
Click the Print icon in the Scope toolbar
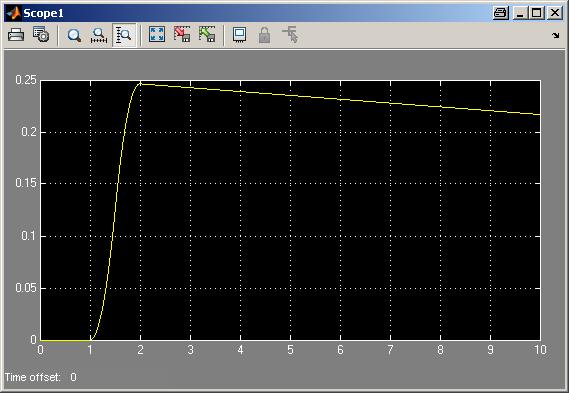pyautogui.click(x=16, y=35)
